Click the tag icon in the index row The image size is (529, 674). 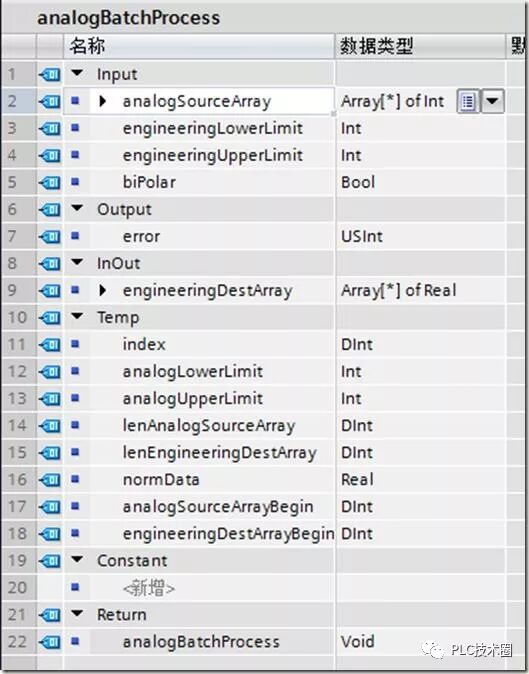point(49,345)
